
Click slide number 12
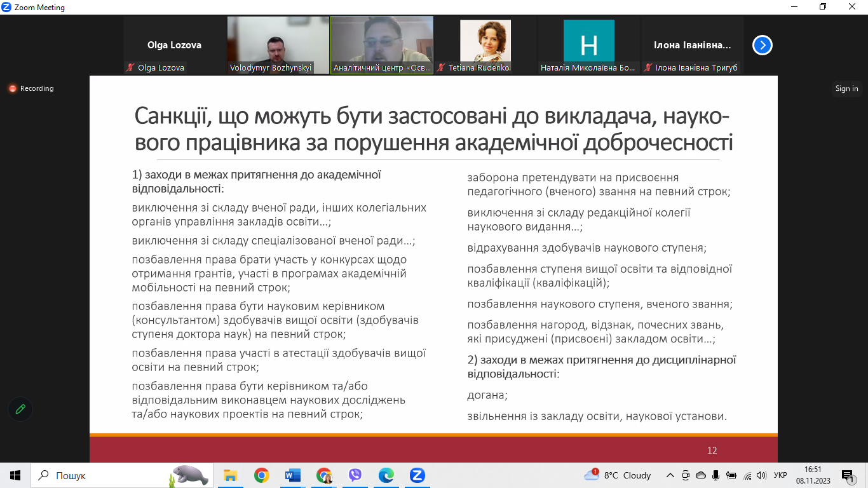712,451
